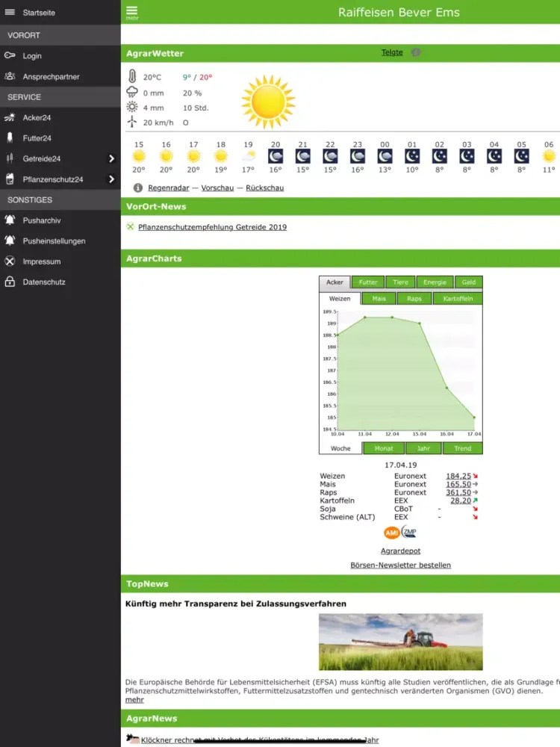Image resolution: width=560 pixels, height=747 pixels.
Task: Click the orange AMI logo
Action: [391, 533]
